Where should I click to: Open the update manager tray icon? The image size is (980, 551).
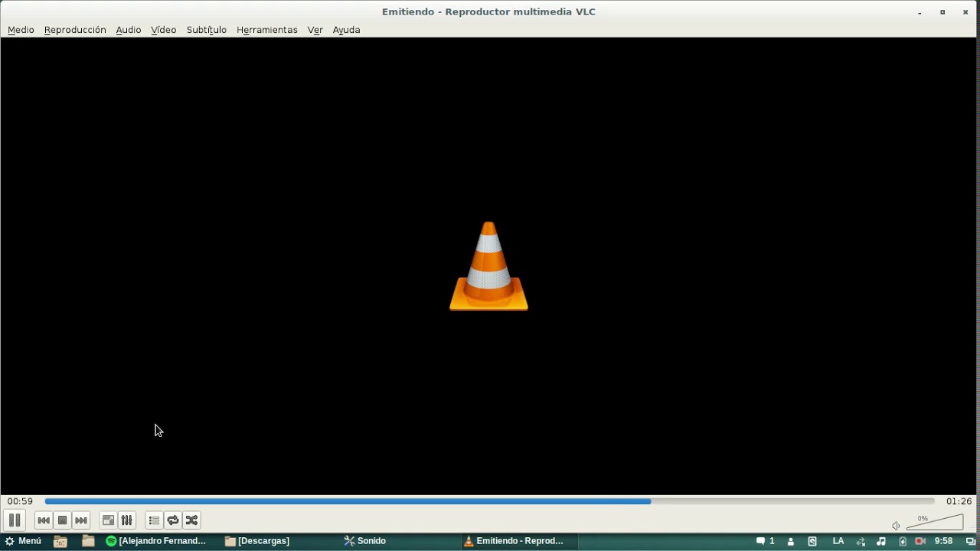tap(812, 541)
